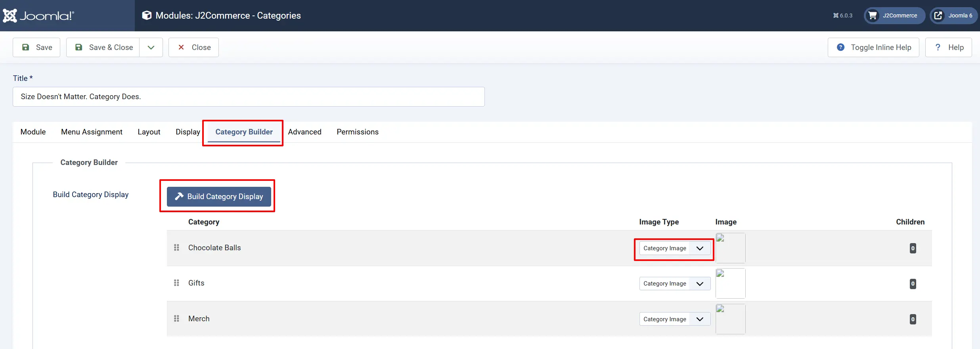Click the Chocolate Balls category name
This screenshot has width=980, height=349.
pos(214,247)
